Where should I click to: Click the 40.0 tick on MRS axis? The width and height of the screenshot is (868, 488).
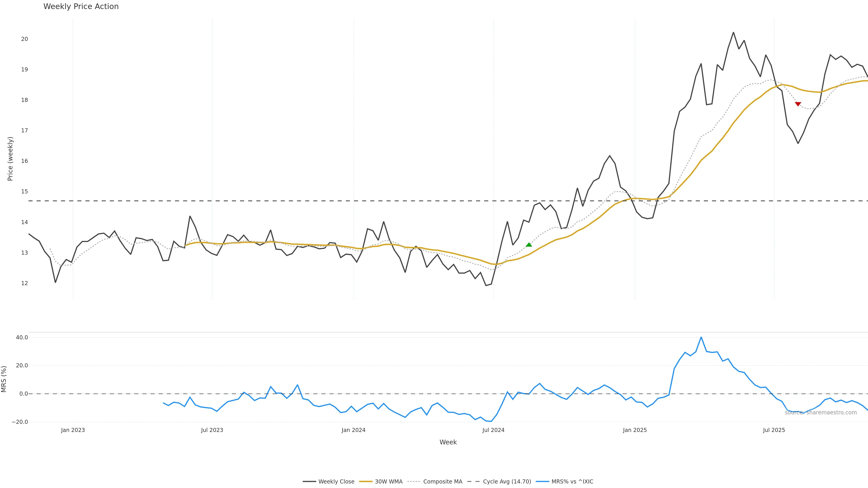tap(22, 338)
